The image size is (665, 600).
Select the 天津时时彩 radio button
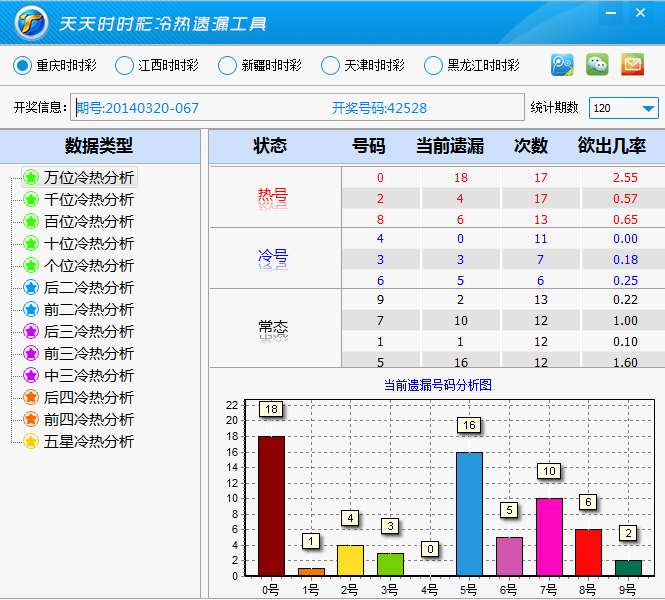click(x=330, y=66)
